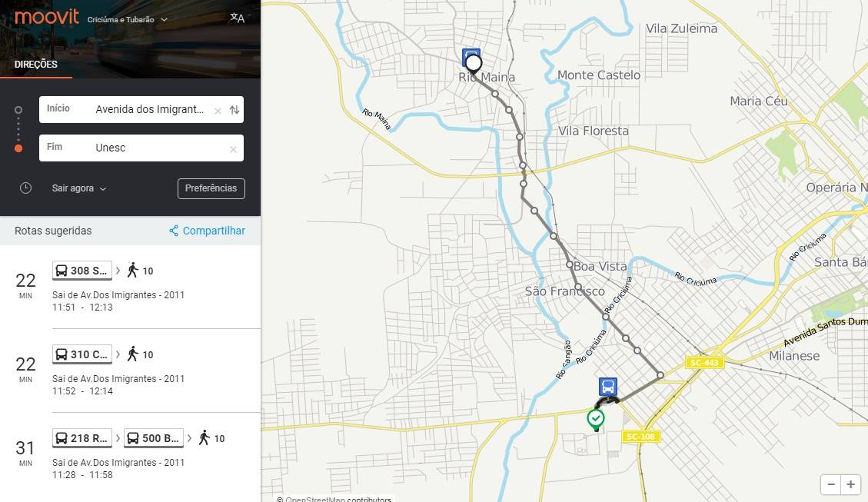The image size is (868, 502).
Task: Select the route departing 11:52 - 12:14
Action: point(130,371)
